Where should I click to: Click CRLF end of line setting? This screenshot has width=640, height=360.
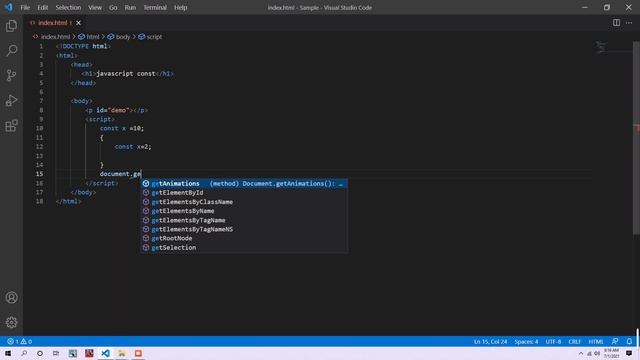[x=574, y=341]
